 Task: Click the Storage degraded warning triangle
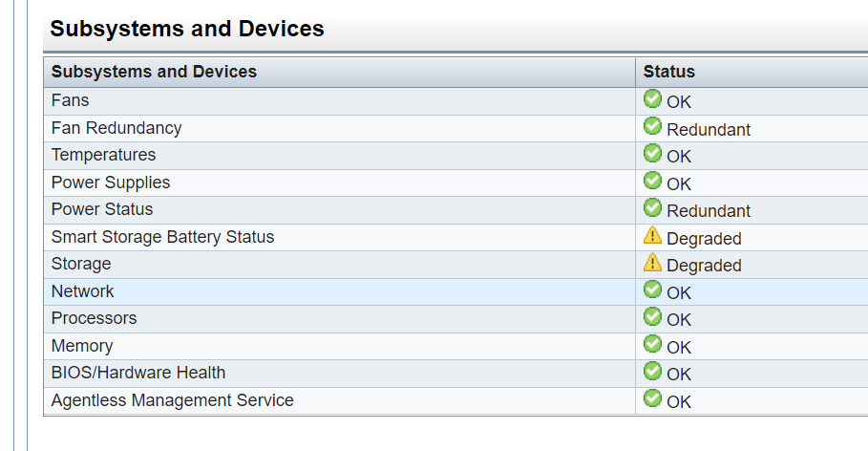pyautogui.click(x=653, y=262)
